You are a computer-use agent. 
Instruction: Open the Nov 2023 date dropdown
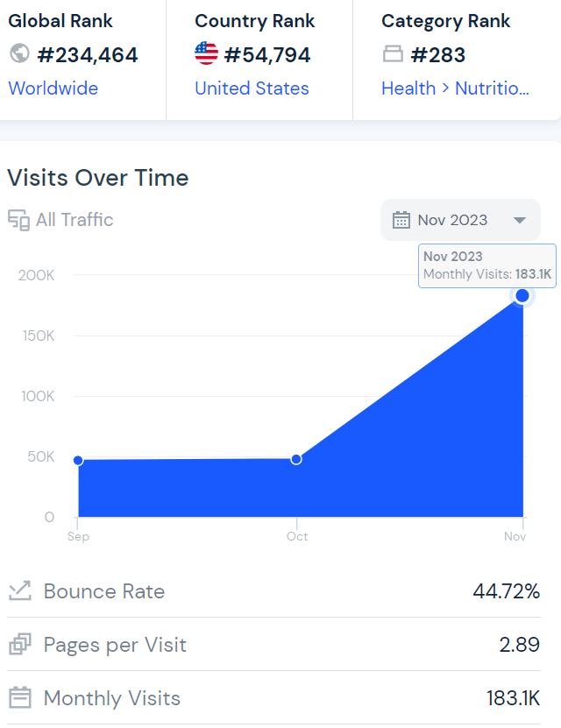[452, 220]
